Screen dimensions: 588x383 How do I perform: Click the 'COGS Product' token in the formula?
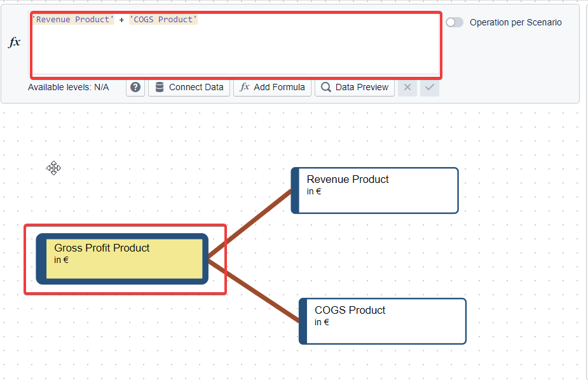163,19
